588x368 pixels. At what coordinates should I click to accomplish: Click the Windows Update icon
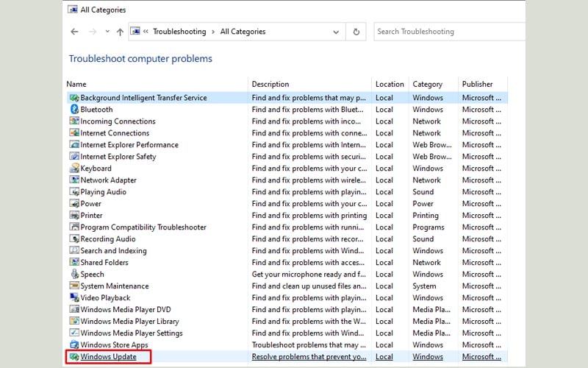click(x=74, y=357)
